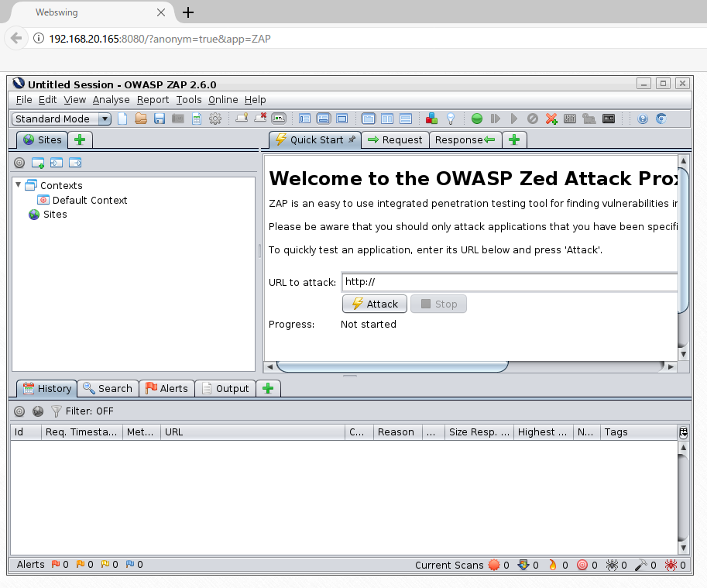Open the File menu
The width and height of the screenshot is (707, 588).
click(24, 100)
